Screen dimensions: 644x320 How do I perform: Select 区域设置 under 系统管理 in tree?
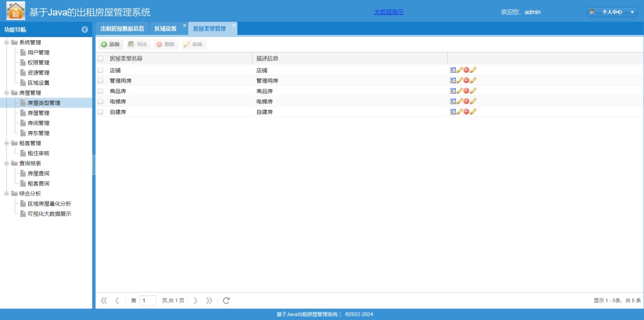coord(38,83)
